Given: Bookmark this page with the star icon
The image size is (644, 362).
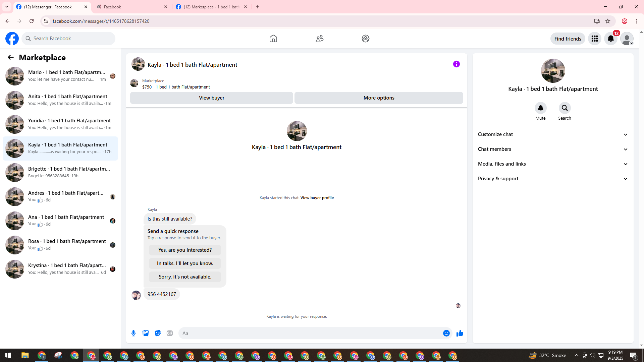Looking at the screenshot, I should pos(608,21).
